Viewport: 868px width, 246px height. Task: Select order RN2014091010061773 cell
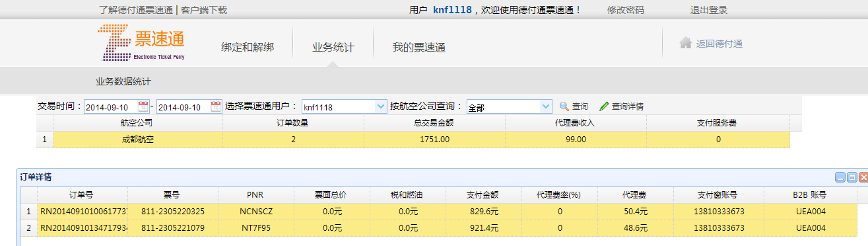tap(82, 211)
